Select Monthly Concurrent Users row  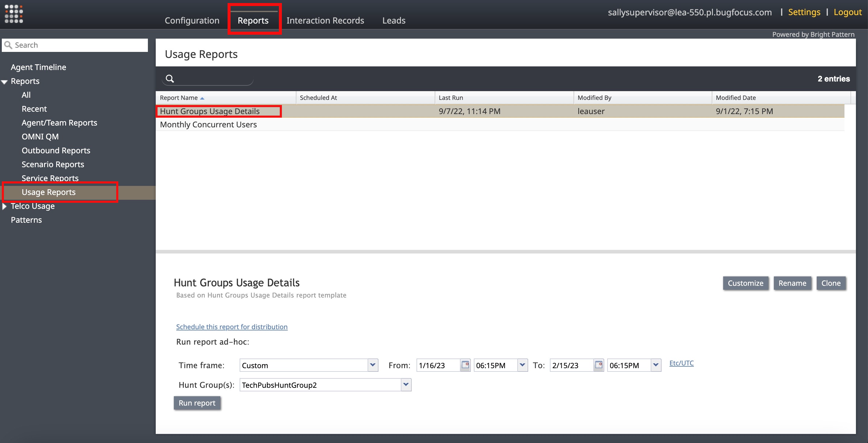500,124
